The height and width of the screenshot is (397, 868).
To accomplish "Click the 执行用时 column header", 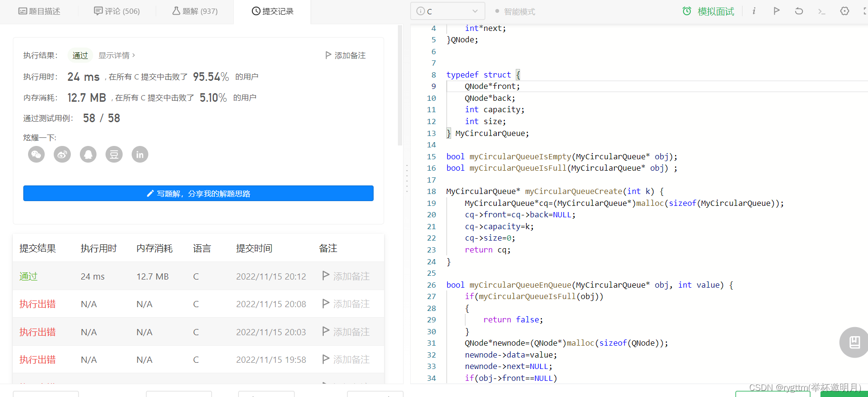I will 99,248.
